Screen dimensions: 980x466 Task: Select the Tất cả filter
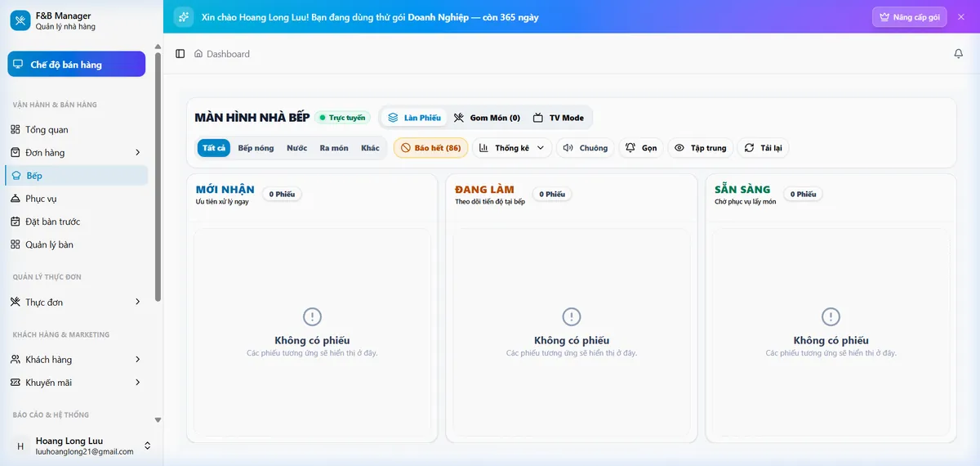pos(214,148)
